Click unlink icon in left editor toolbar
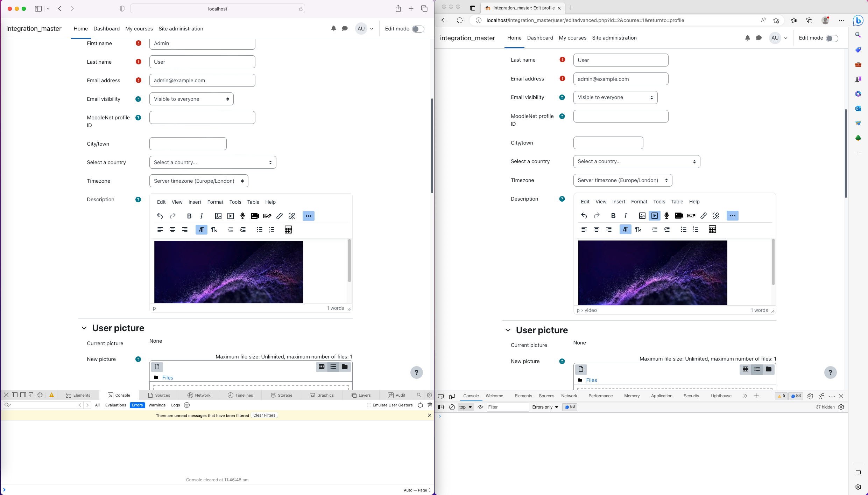 click(292, 216)
